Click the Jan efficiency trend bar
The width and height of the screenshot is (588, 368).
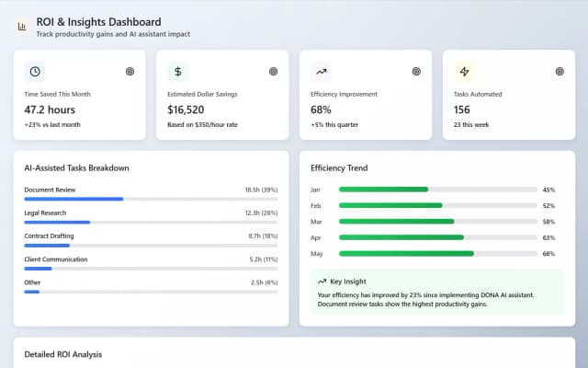click(x=437, y=190)
